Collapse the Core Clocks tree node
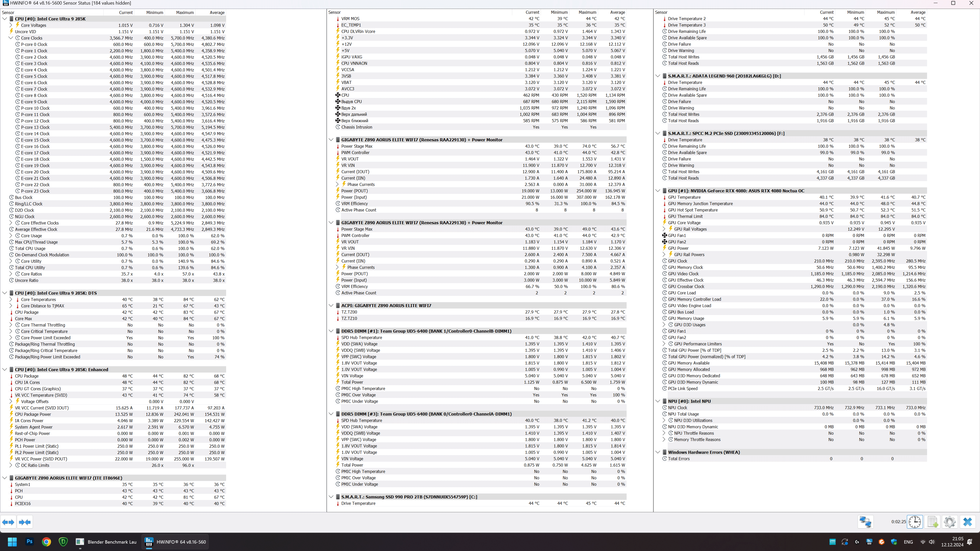Screen dimensions: 980x551 (x=11, y=38)
